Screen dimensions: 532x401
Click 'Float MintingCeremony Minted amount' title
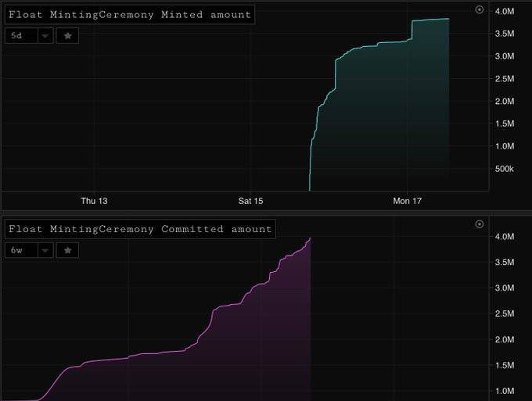(130, 15)
